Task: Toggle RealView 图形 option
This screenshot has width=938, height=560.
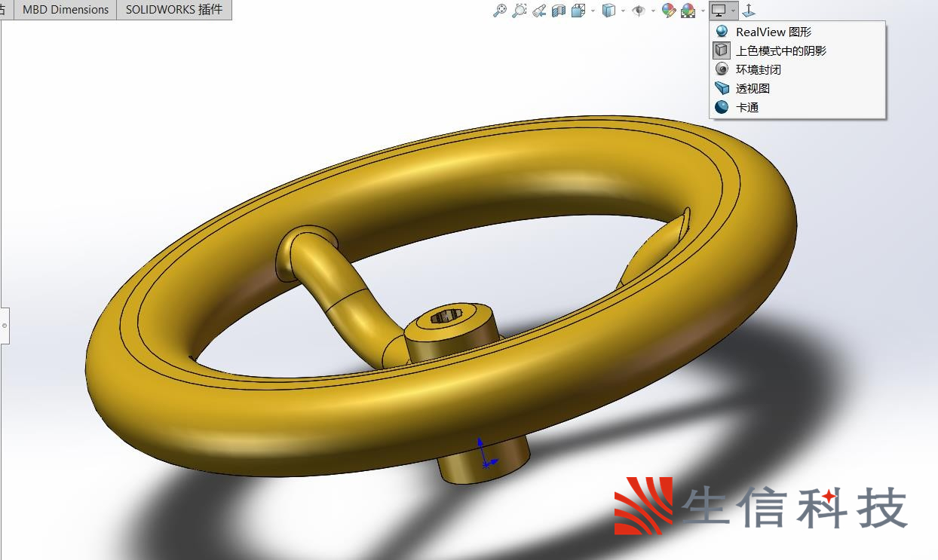Action: pos(773,32)
